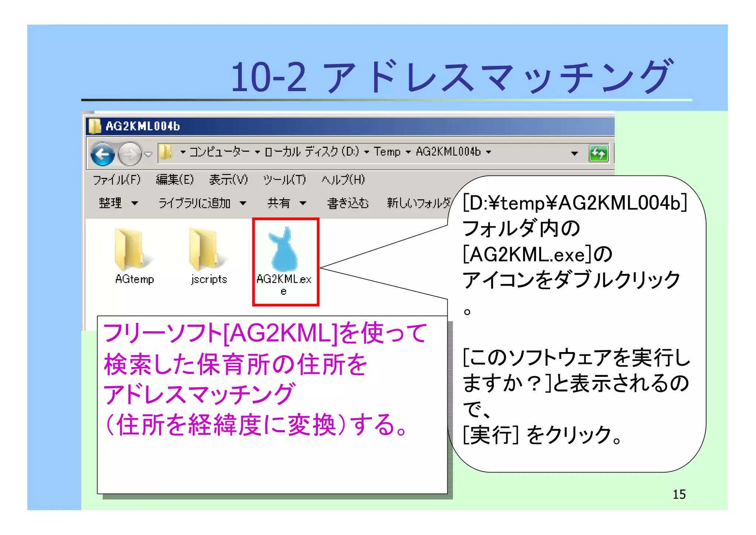The image size is (756, 535).
Task: Click the ローカル ディスク (D:) breadcrumb
Action: (x=312, y=152)
